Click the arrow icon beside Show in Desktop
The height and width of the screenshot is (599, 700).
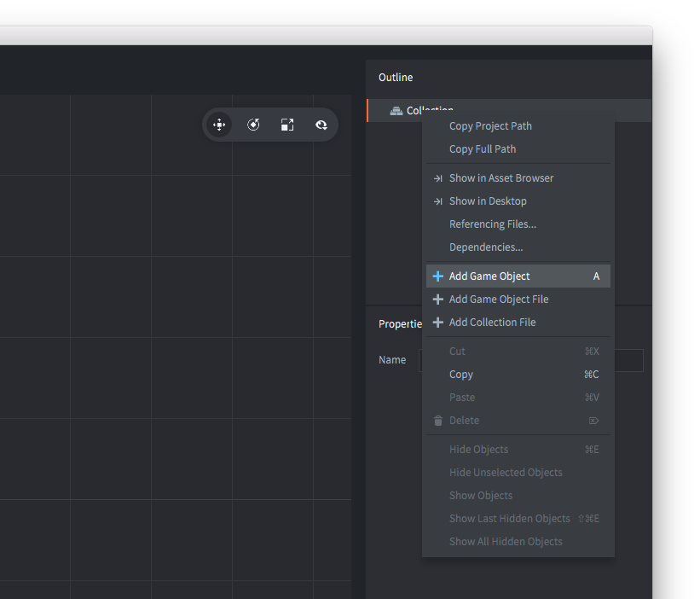pos(438,201)
